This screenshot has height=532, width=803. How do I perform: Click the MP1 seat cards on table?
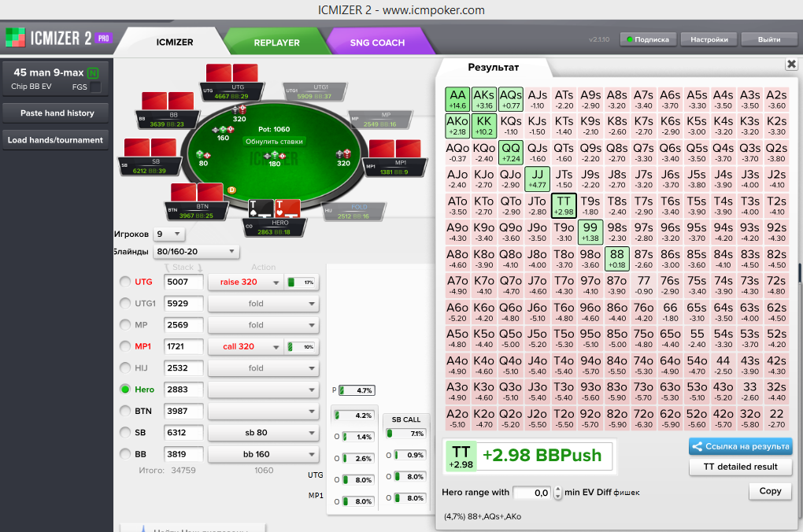[x=395, y=149]
